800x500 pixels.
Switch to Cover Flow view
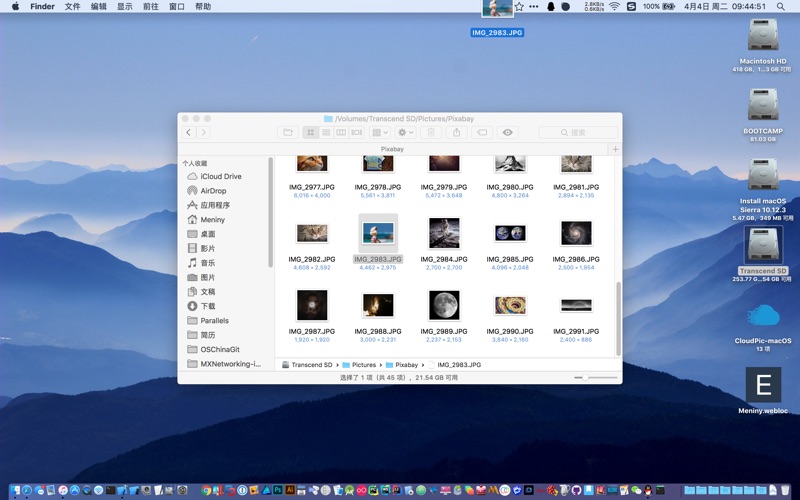(356, 133)
